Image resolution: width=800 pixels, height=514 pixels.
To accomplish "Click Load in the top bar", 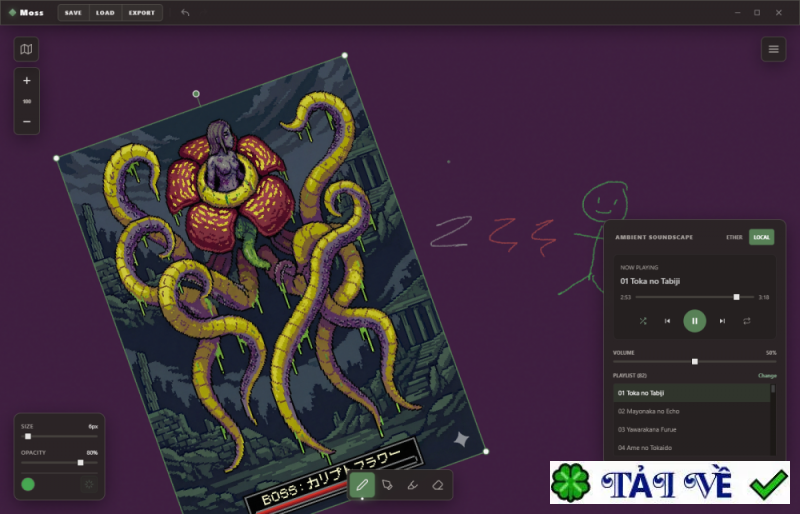I will pos(105,13).
